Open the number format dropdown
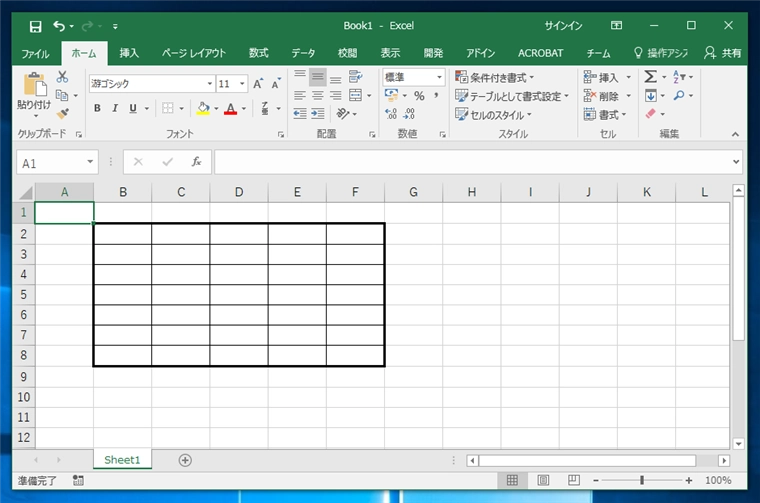The width and height of the screenshot is (760, 503). (x=439, y=77)
